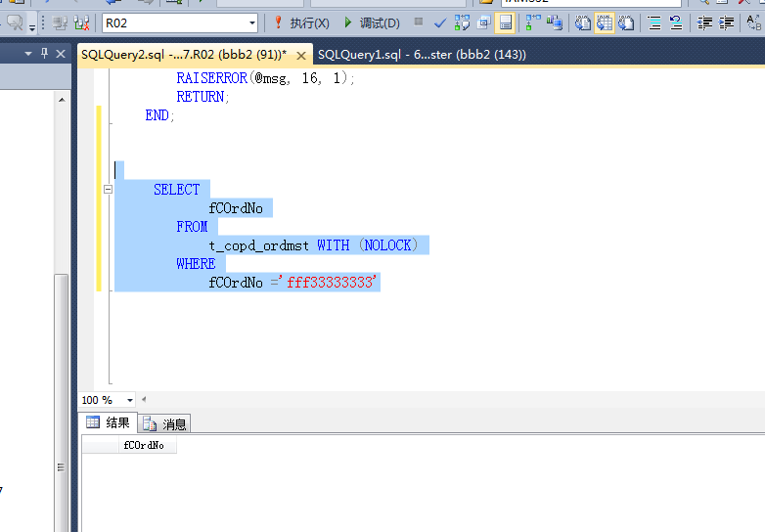
Task: Display the estimated execution plan
Action: (462, 22)
